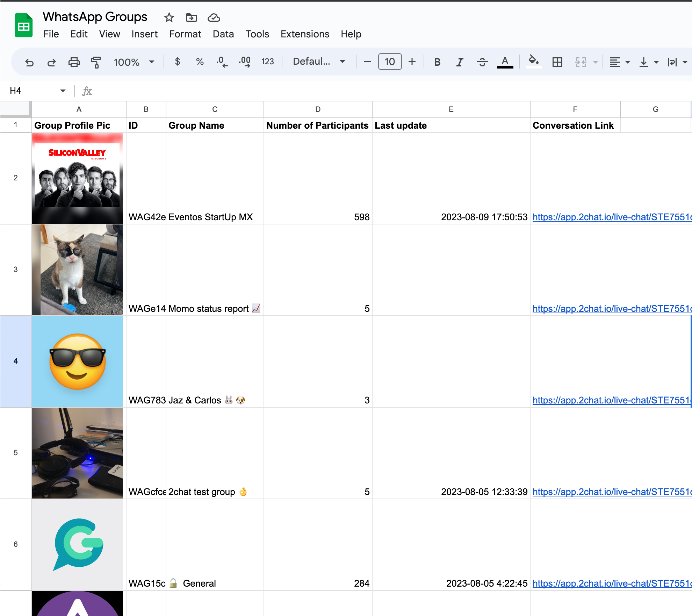The image size is (692, 616).
Task: Open 2chat test group conversation link
Action: [x=612, y=492]
